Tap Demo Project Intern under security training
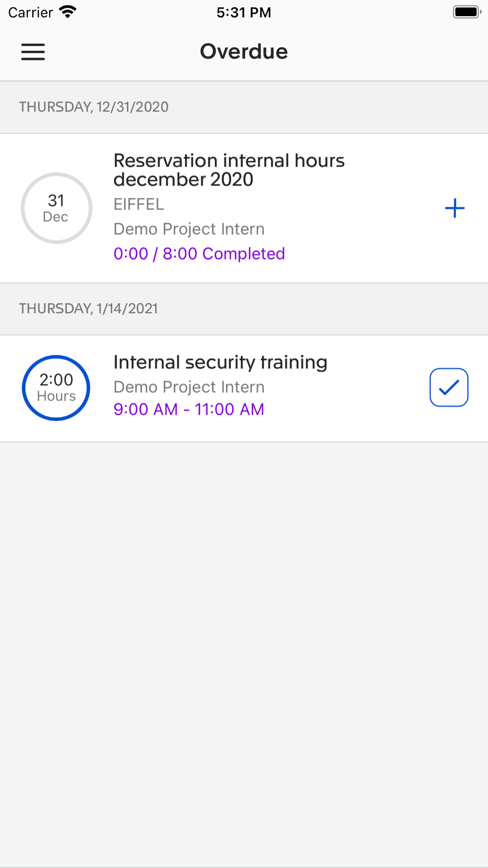488x868 pixels. (x=189, y=387)
